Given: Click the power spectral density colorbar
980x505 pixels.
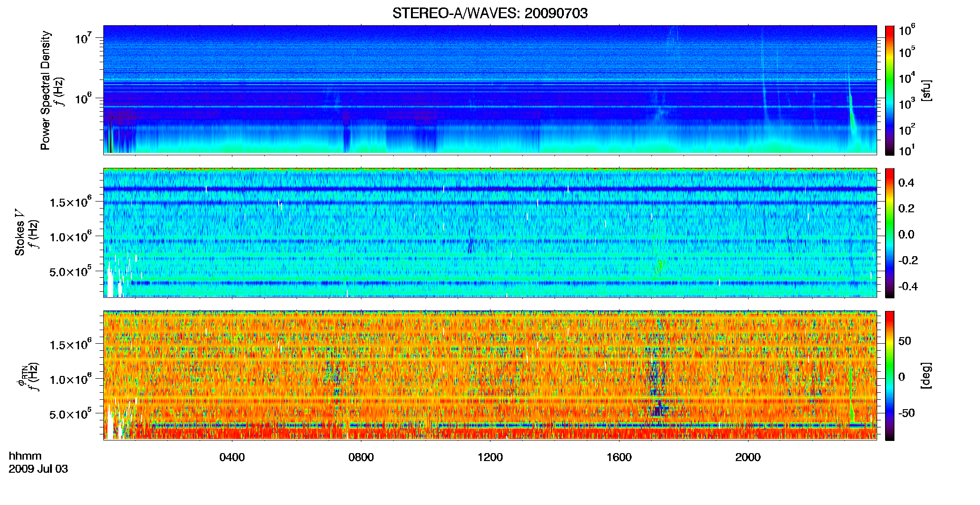Looking at the screenshot, I should click(x=890, y=90).
